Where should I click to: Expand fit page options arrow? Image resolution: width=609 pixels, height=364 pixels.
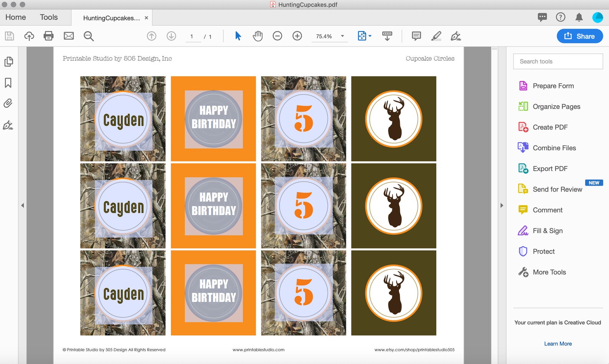point(370,36)
